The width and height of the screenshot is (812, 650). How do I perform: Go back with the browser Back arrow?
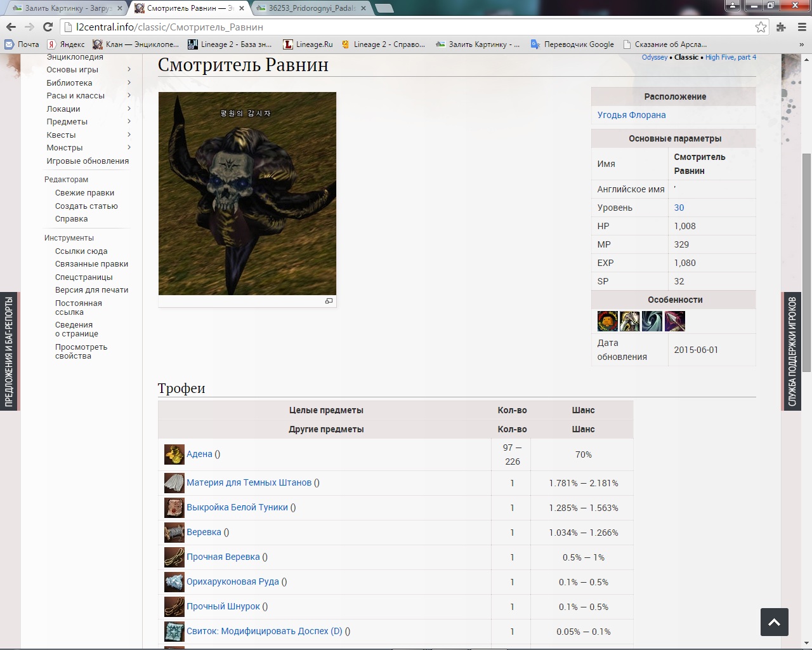click(11, 27)
